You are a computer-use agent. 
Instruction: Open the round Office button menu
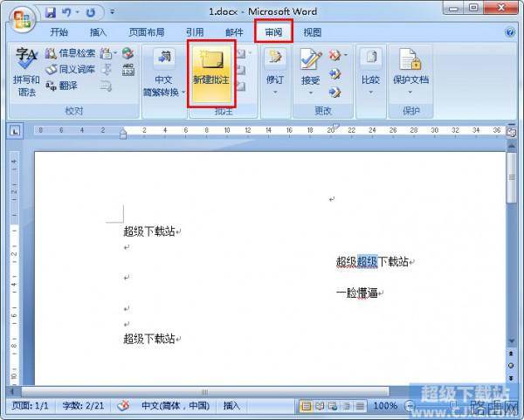pyautogui.click(x=22, y=20)
